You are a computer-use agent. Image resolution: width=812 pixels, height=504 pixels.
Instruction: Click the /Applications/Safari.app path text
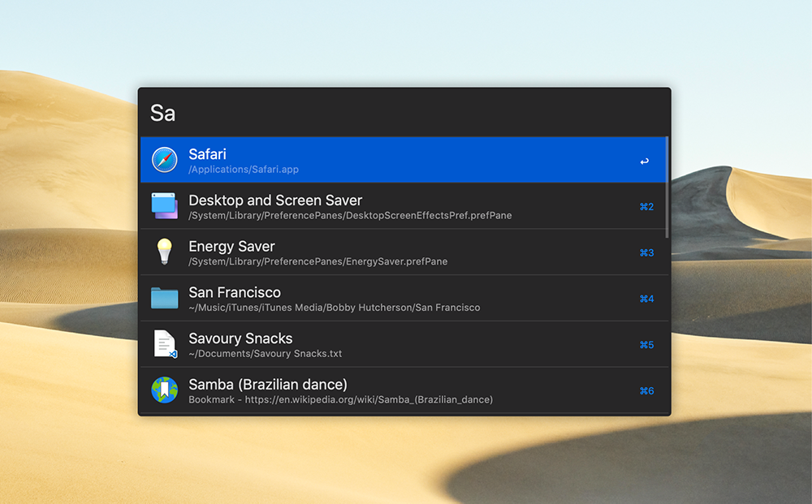point(244,170)
